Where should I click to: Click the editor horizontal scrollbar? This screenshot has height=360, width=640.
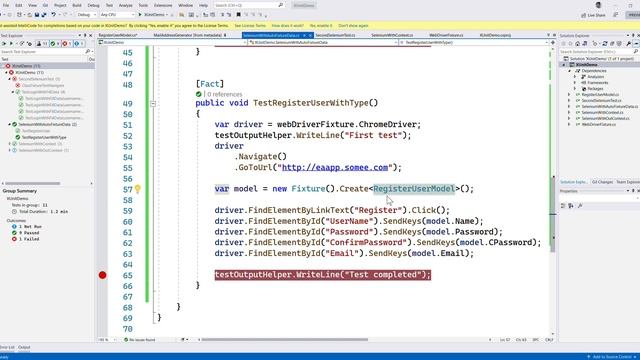[x=285, y=340]
